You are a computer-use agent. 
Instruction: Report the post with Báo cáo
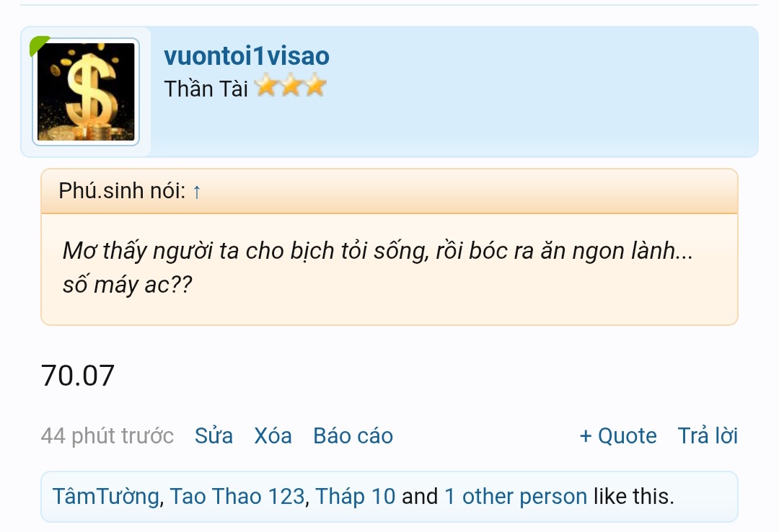(x=353, y=436)
